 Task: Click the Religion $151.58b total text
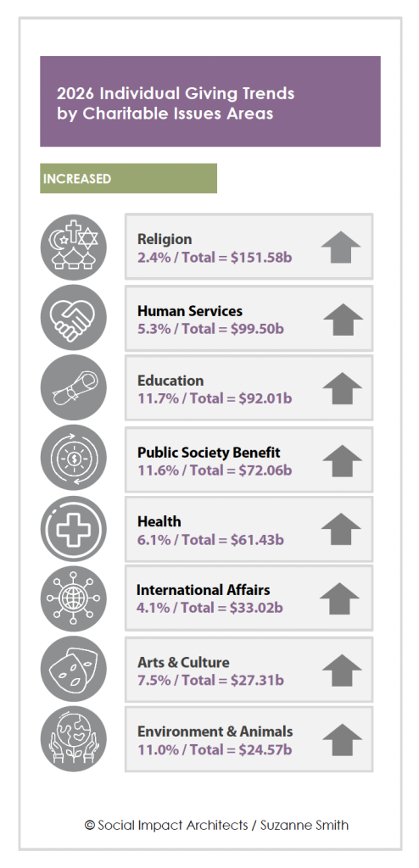(x=215, y=258)
